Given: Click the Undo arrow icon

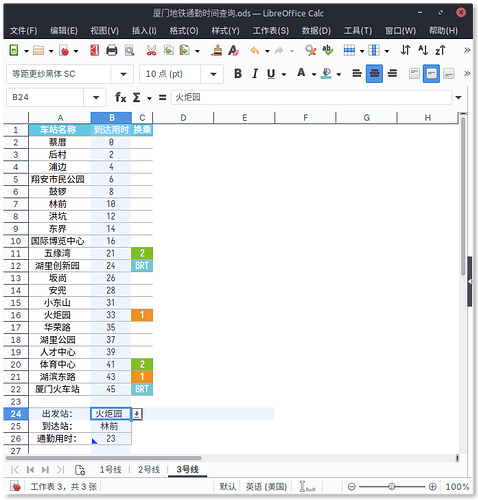Looking at the screenshot, I should click(255, 51).
